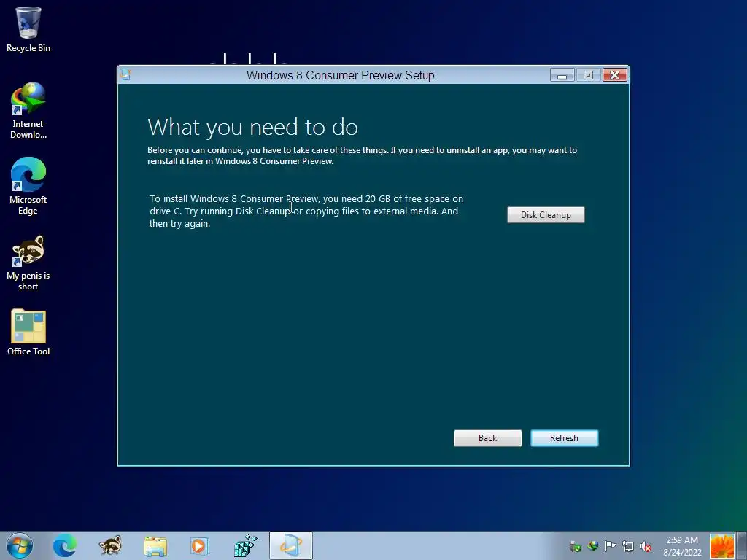The height and width of the screenshot is (560, 747).
Task: Launch Windows Media Player from taskbar
Action: (x=200, y=546)
